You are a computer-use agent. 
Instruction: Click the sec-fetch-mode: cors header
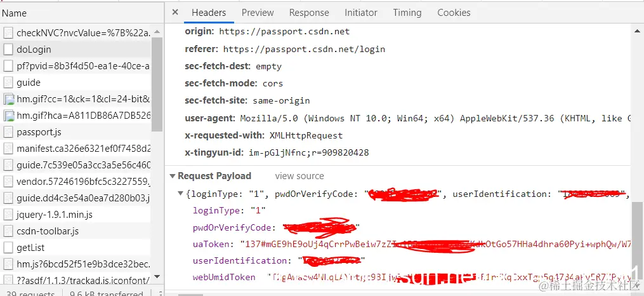[233, 83]
